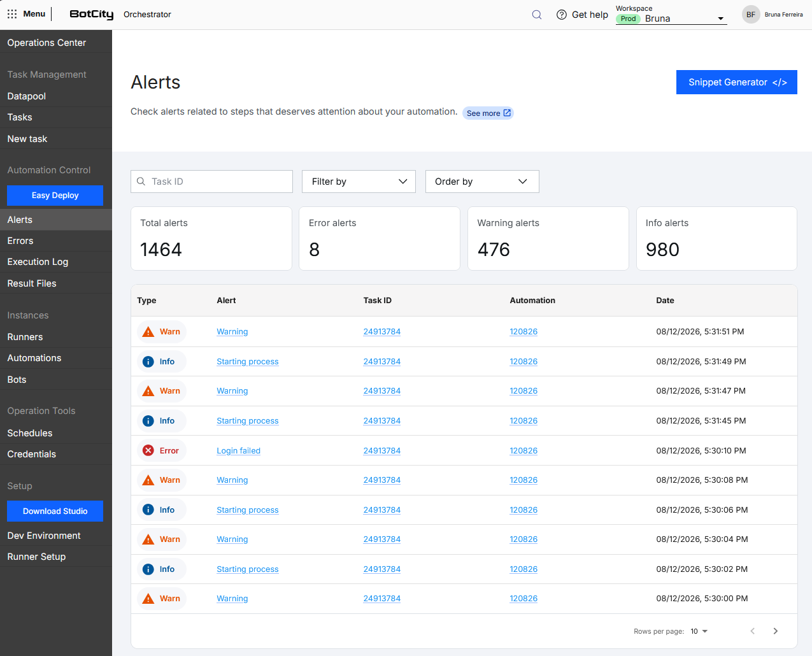Click the search magnifier icon in header
This screenshot has width=812, height=656.
(537, 15)
